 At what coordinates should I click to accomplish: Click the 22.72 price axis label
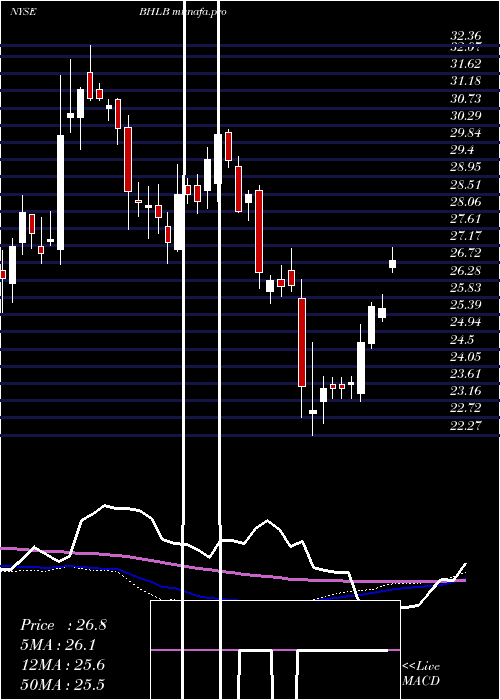click(x=466, y=408)
